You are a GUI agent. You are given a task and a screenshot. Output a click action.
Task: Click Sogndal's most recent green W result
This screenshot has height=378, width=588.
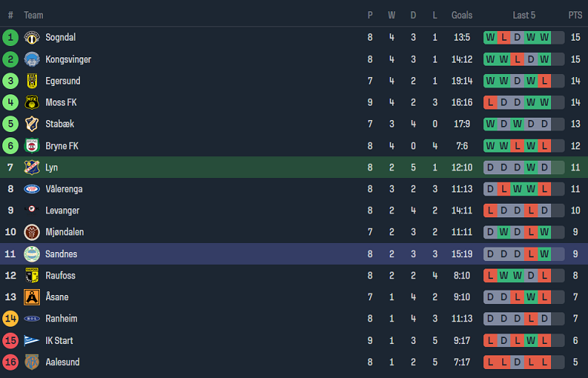544,38
